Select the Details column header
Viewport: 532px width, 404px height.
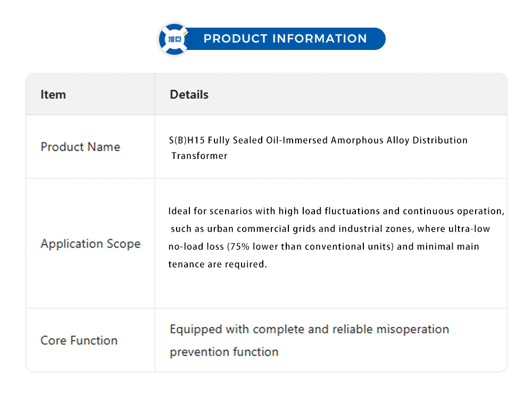tap(189, 95)
